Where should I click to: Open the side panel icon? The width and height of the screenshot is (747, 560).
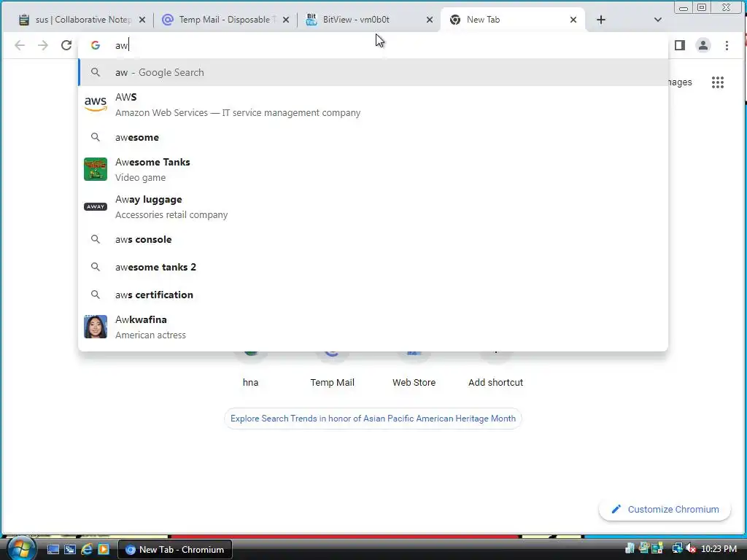pos(680,45)
